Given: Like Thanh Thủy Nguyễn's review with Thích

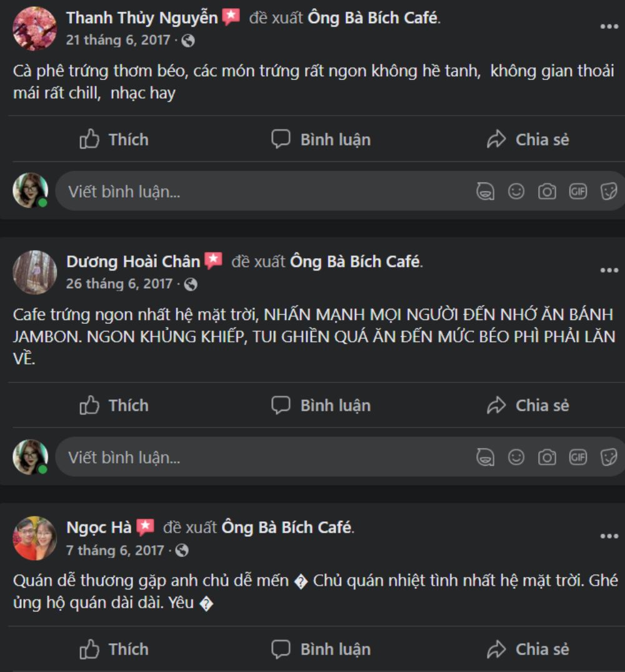Looking at the screenshot, I should click(114, 139).
